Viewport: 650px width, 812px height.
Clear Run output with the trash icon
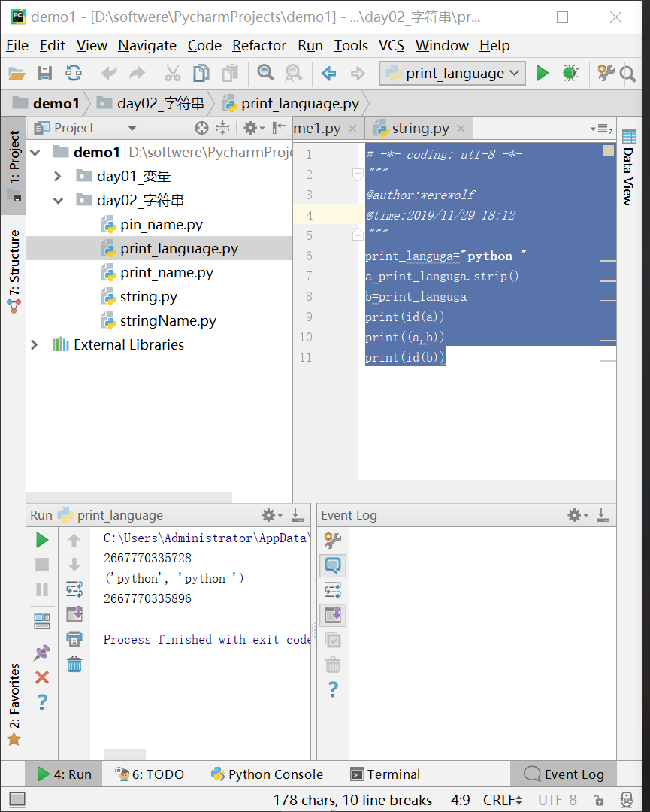[x=74, y=664]
